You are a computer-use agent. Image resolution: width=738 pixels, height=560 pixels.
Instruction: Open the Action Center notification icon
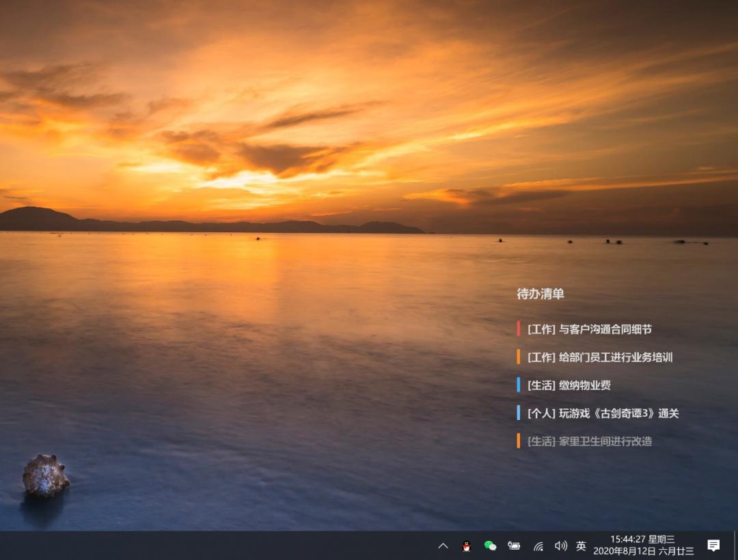pyautogui.click(x=715, y=544)
